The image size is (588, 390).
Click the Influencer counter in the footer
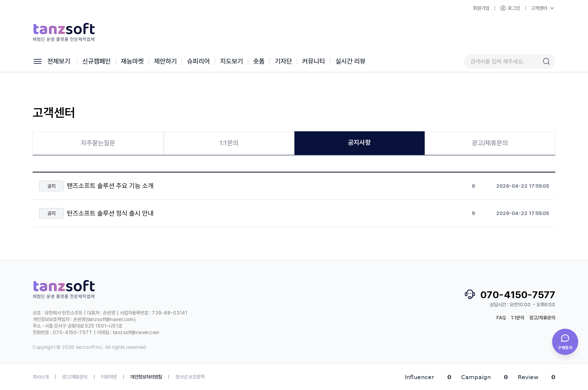428,377
